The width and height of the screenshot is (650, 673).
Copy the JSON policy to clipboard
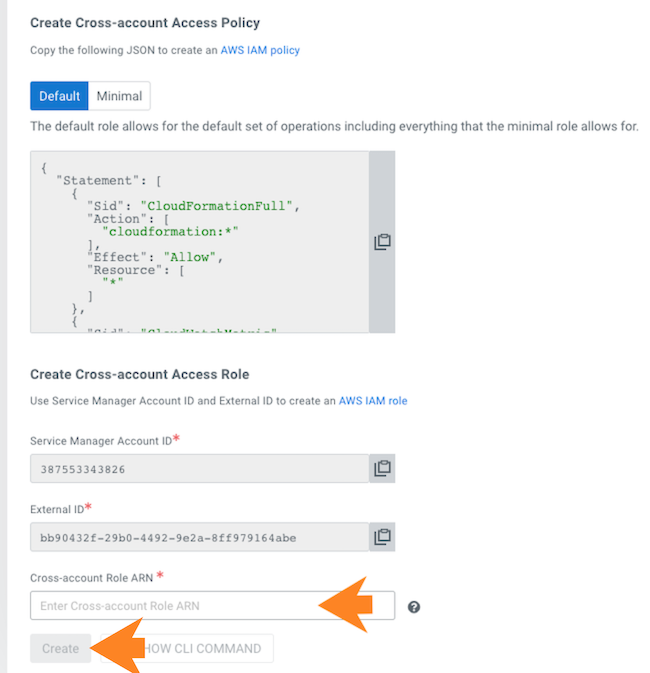click(382, 242)
